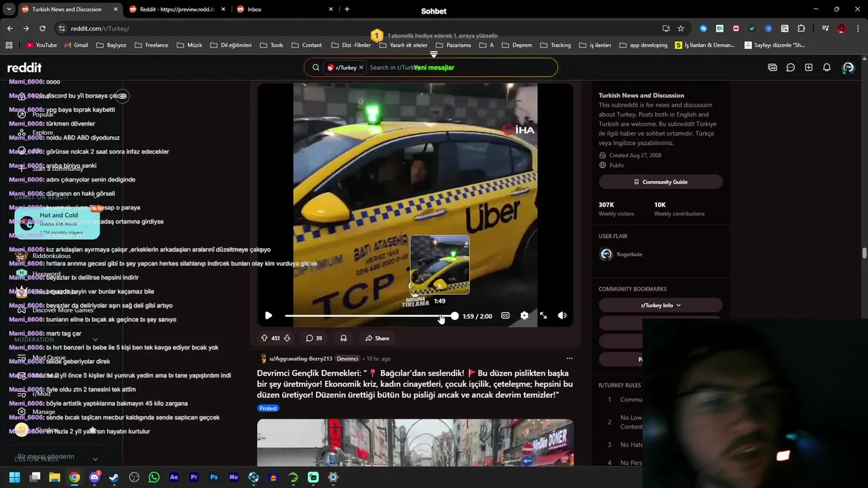
Task: Open the Pazarlama bookmarks folder
Action: (453, 45)
